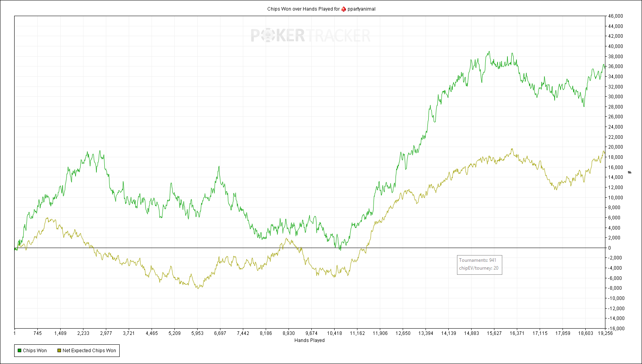Image resolution: width=642 pixels, height=364 pixels.
Task: Click the -12,000 y-axis label
Action: [616, 309]
